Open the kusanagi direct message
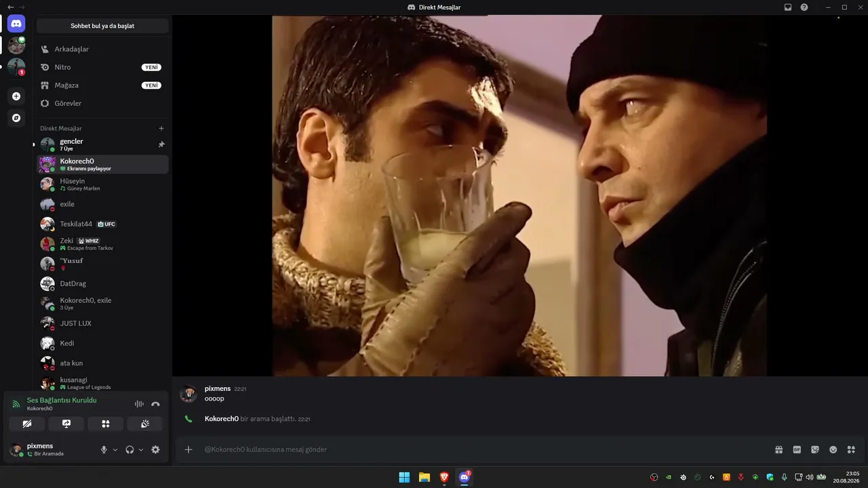Viewport: 868px width, 488px height. tap(102, 383)
